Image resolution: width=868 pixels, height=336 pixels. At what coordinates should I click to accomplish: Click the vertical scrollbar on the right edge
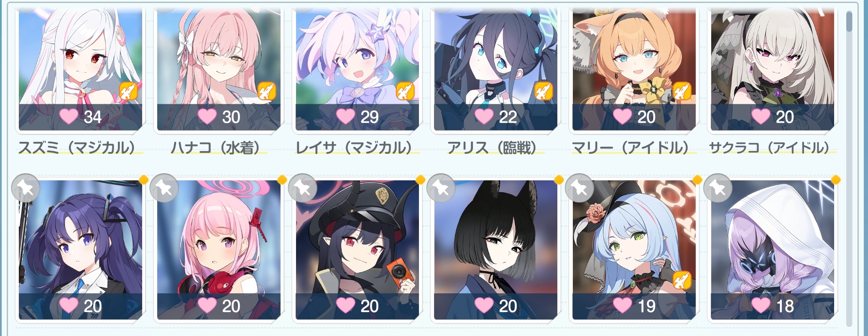[x=849, y=167]
